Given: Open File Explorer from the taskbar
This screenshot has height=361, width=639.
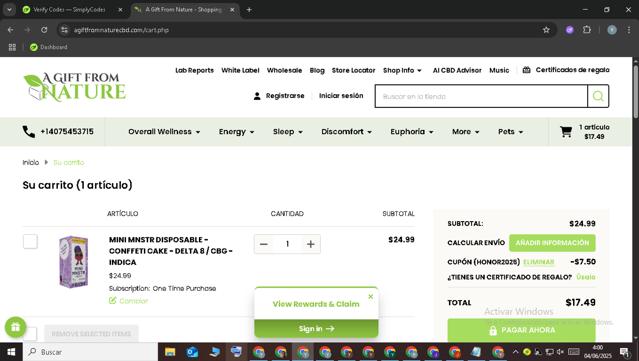Looking at the screenshot, I should pos(170,352).
